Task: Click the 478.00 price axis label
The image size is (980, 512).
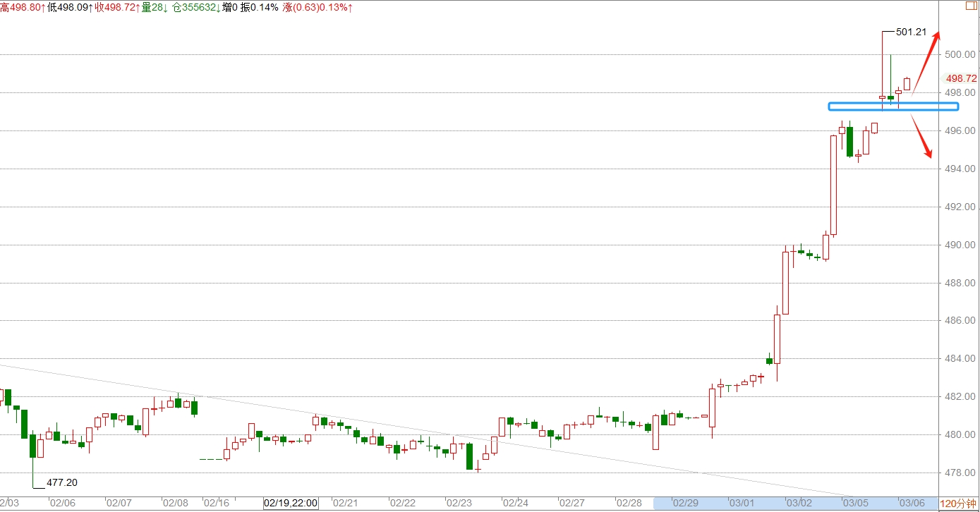Action: (961, 473)
